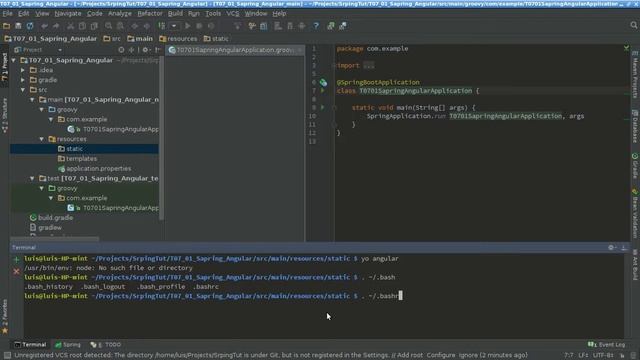Click the run gutter arrow on line 9

coord(322,108)
